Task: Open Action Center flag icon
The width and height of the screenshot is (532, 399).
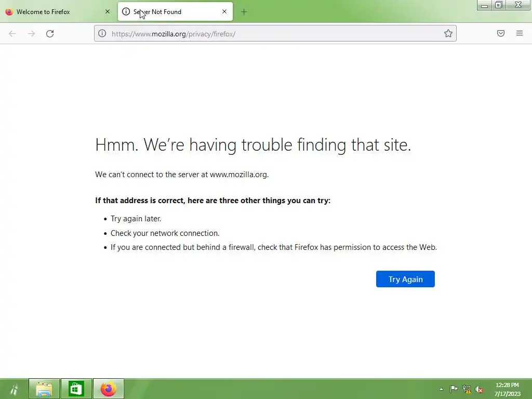Action: click(454, 389)
